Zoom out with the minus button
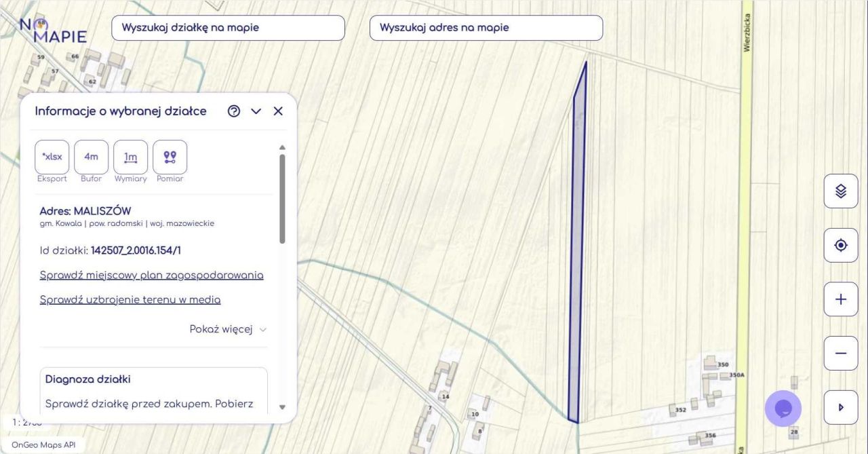The height and width of the screenshot is (454, 868). 841,353
